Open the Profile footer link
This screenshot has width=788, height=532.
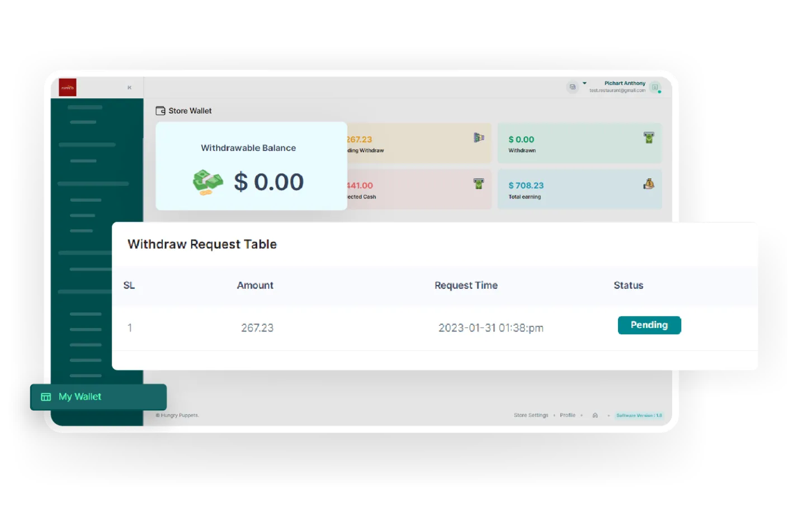[x=567, y=415]
